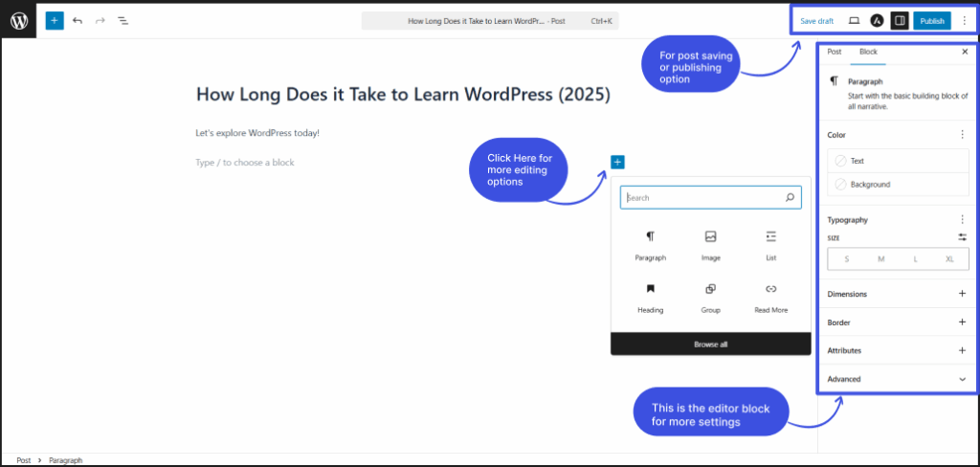The image size is (980, 467).
Task: Select font size XL
Action: pos(949,258)
